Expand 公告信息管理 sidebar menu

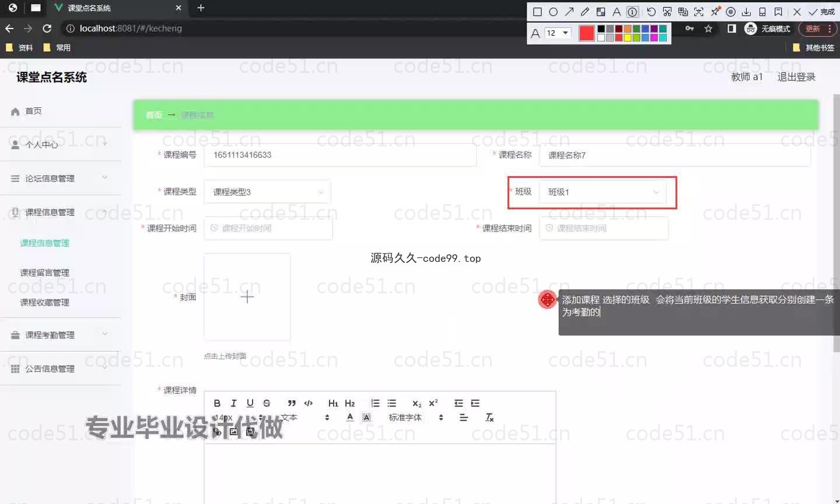(x=61, y=369)
